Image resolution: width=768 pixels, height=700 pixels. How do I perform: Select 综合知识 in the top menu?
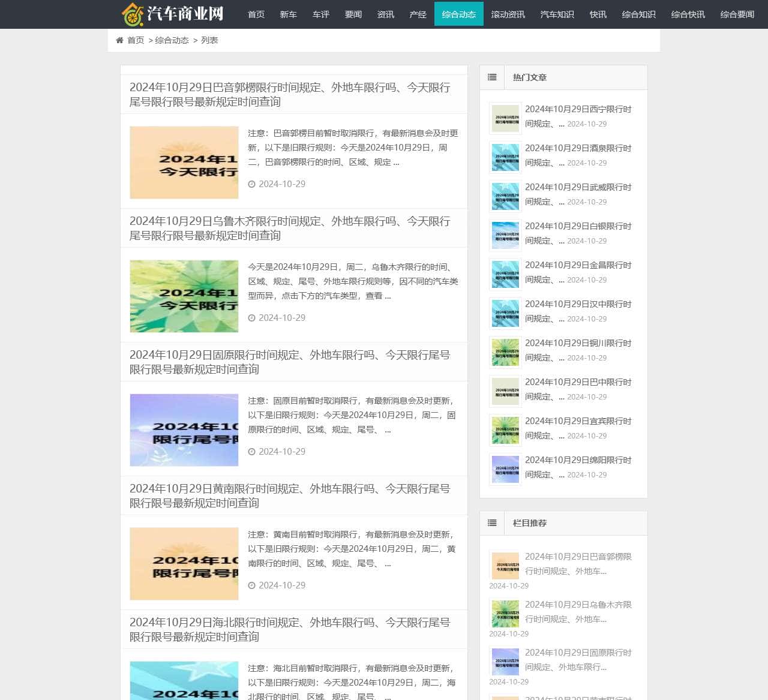click(x=639, y=14)
